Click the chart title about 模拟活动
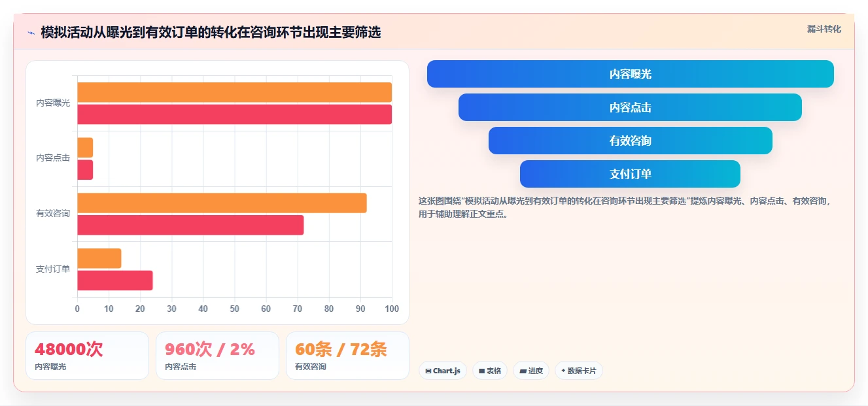The width and height of the screenshot is (868, 406). 211,33
